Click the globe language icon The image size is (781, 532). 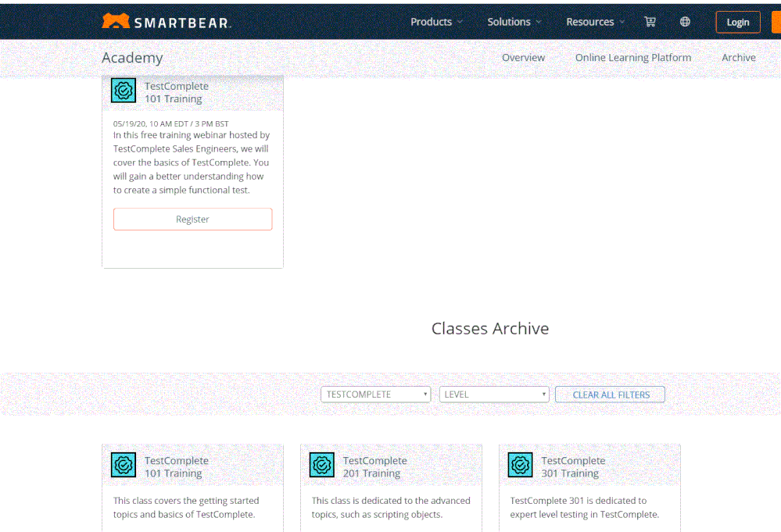[686, 21]
